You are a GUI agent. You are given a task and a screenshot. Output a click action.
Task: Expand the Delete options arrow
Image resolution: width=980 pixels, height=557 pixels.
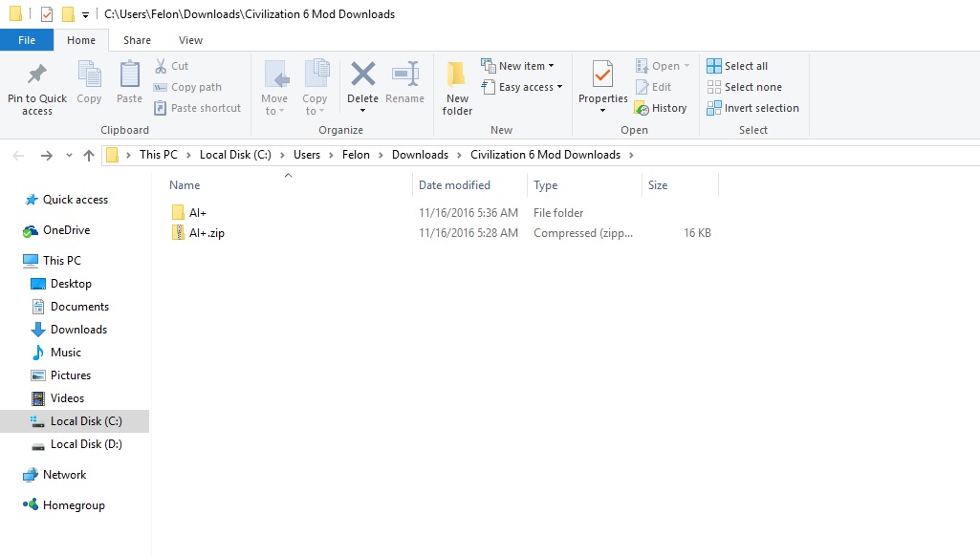click(362, 111)
